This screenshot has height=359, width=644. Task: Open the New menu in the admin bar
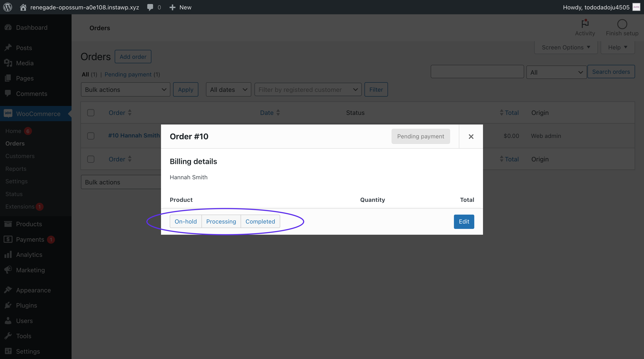(x=180, y=7)
